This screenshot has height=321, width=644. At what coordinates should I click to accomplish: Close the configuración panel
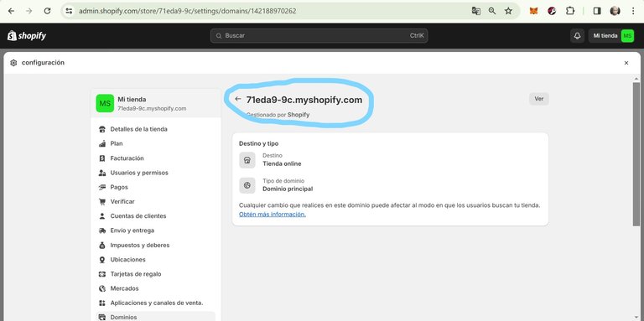626,63
